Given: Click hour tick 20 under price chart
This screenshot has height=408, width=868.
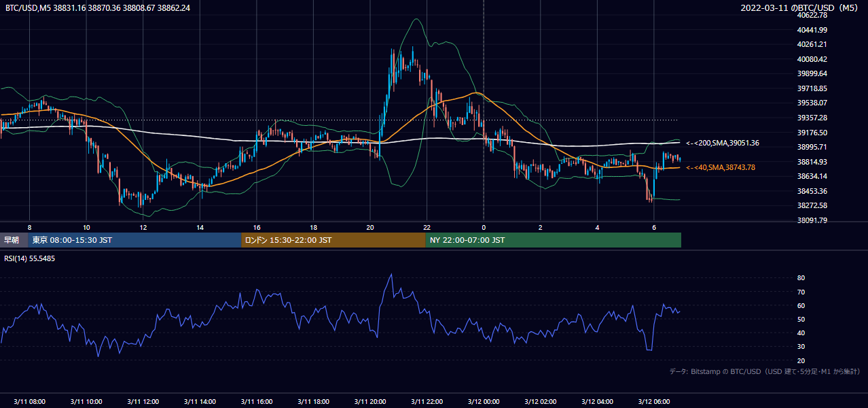Looking at the screenshot, I should (x=370, y=227).
